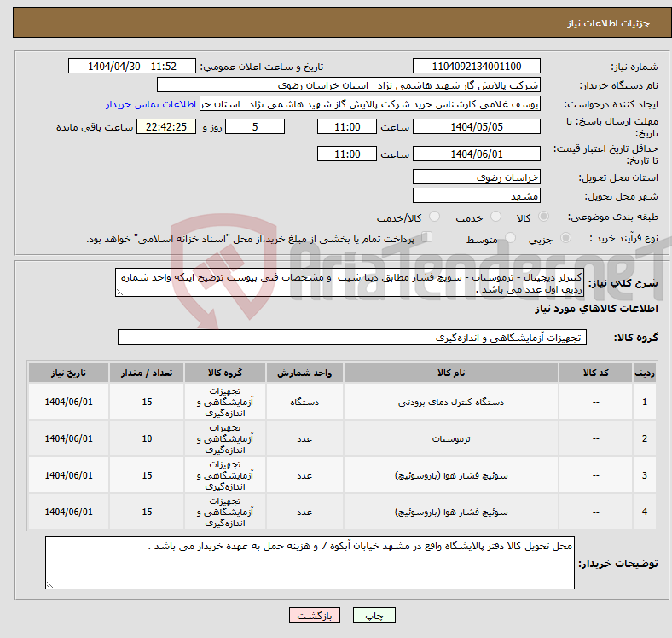Toggle the treasury documents payment checkbox

pos(427,238)
